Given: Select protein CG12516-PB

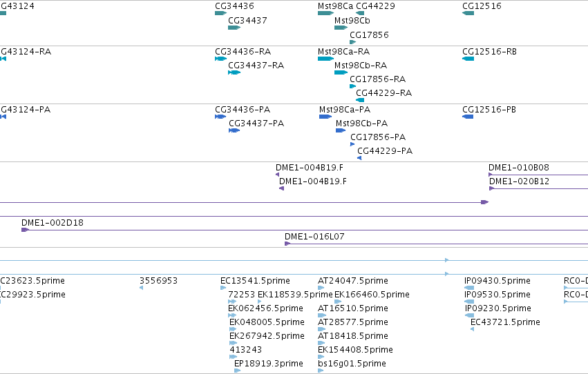Looking at the screenshot, I should coord(489,110).
